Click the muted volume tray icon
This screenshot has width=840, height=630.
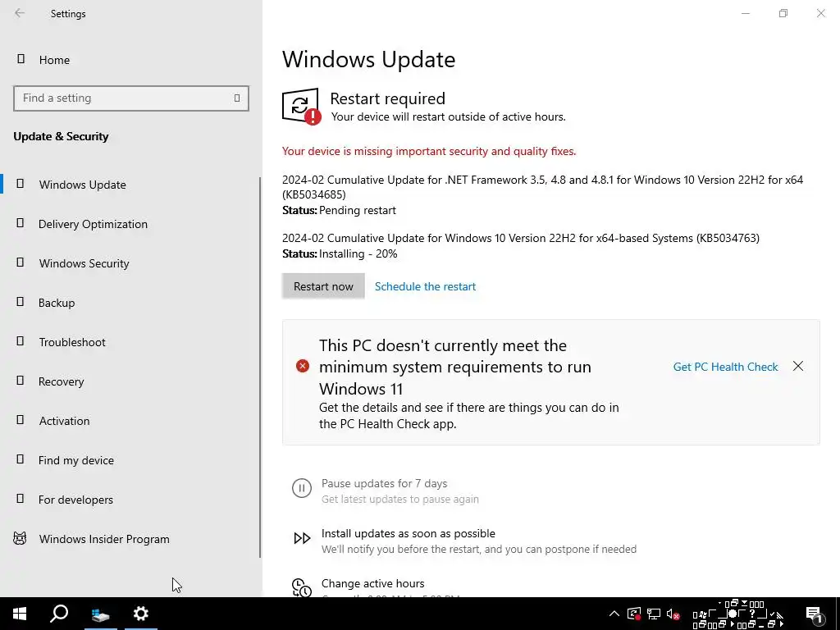click(x=673, y=614)
